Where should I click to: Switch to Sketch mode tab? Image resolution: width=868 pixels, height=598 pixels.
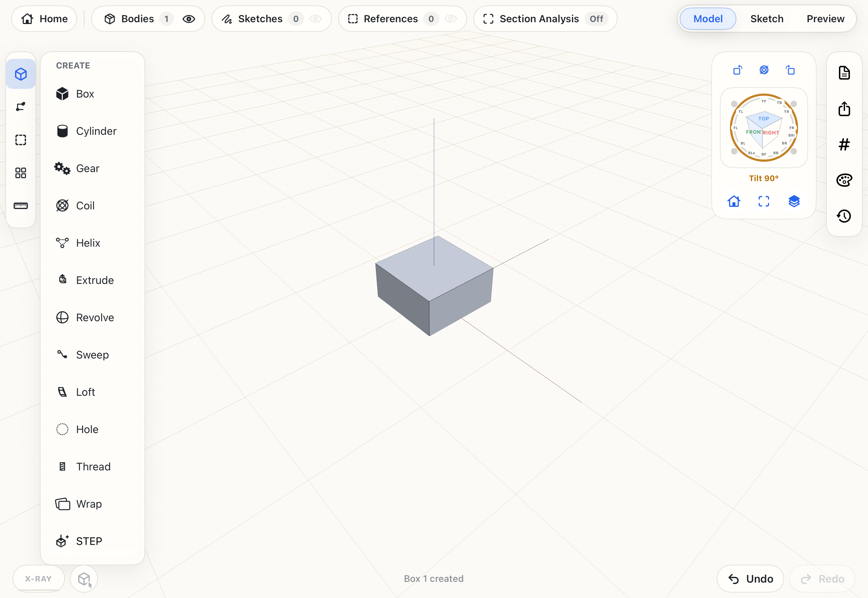(767, 19)
